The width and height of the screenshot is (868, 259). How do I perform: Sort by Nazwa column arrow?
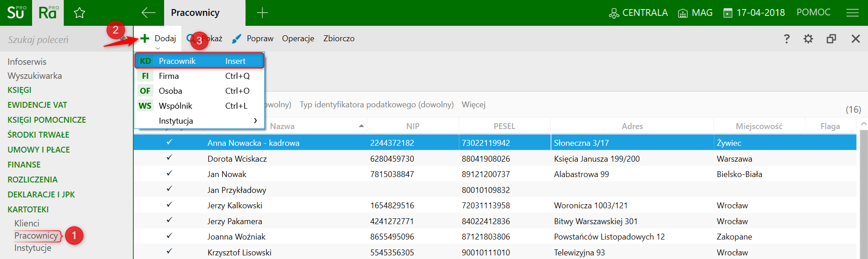click(x=361, y=126)
